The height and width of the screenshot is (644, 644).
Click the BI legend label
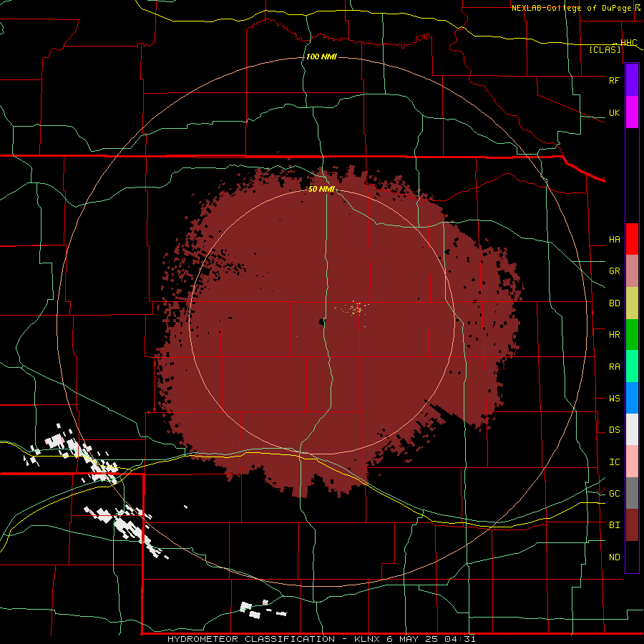(614, 525)
